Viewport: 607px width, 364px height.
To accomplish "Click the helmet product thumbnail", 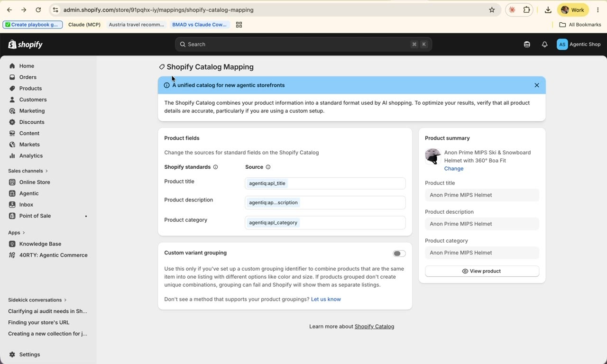I will (432, 156).
